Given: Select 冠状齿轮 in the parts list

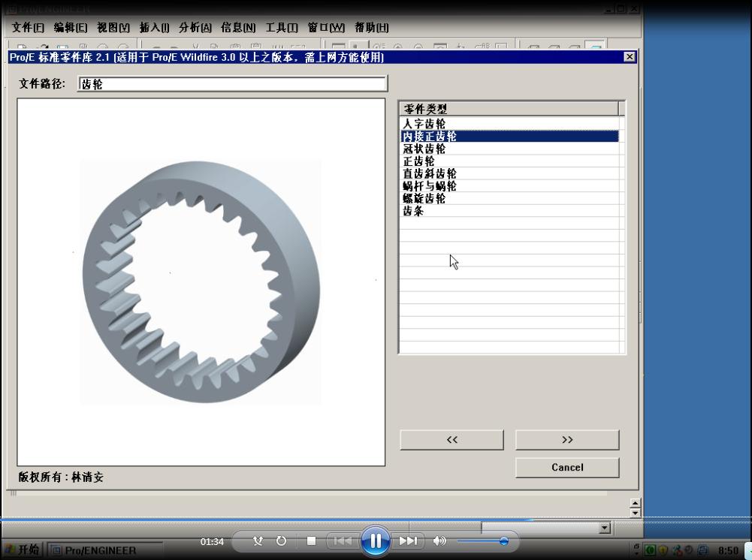Looking at the screenshot, I should tap(509, 149).
